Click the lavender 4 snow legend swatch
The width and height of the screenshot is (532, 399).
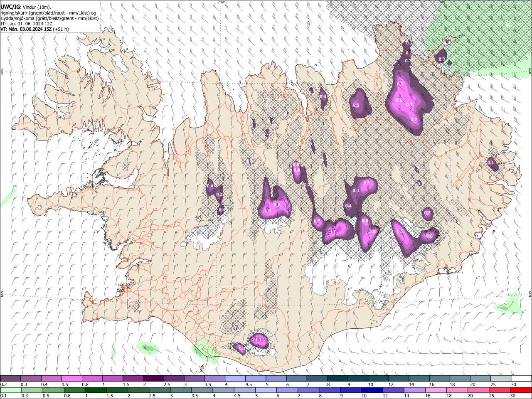[235, 379]
